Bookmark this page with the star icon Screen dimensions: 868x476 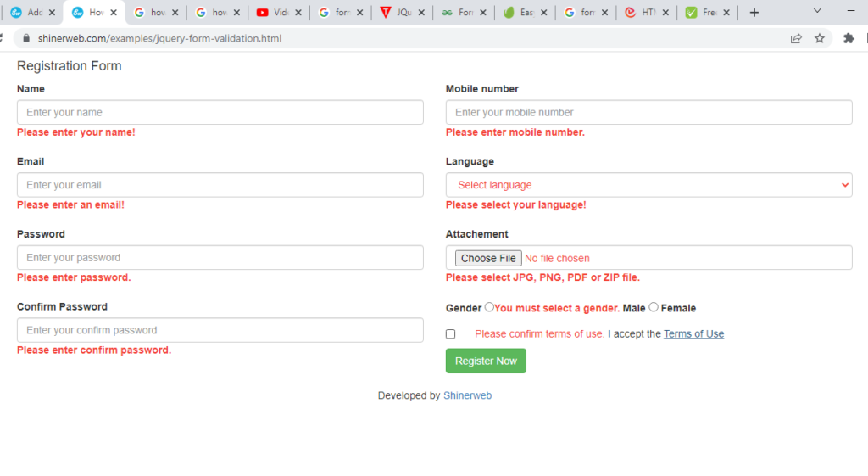pos(820,38)
